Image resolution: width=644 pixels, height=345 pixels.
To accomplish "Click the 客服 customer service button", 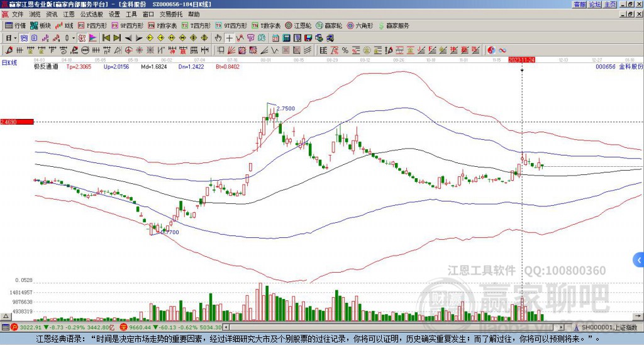I will click(x=580, y=4).
